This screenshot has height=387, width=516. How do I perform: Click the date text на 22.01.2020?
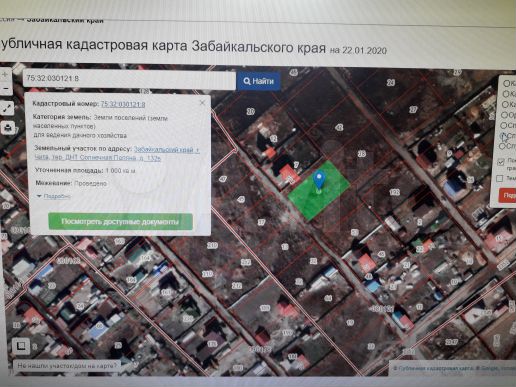tap(358, 50)
